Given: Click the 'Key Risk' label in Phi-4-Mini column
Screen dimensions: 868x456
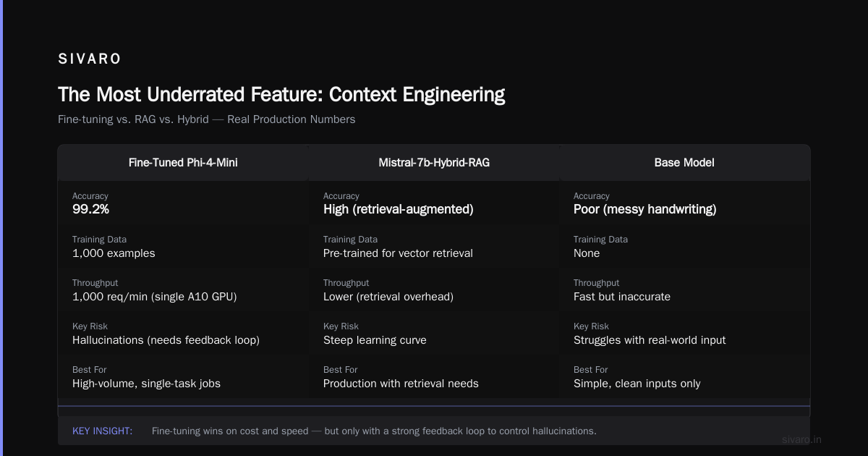Looking at the screenshot, I should tap(90, 326).
